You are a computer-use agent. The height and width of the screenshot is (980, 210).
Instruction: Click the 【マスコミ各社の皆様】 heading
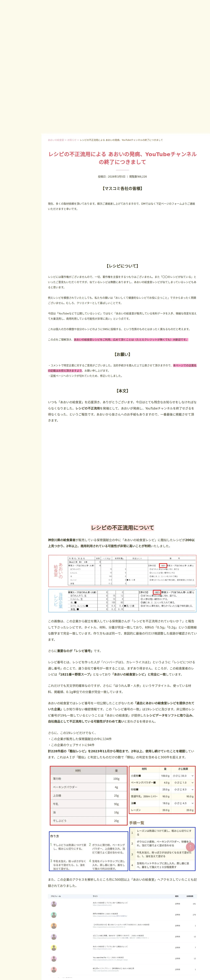click(122, 188)
